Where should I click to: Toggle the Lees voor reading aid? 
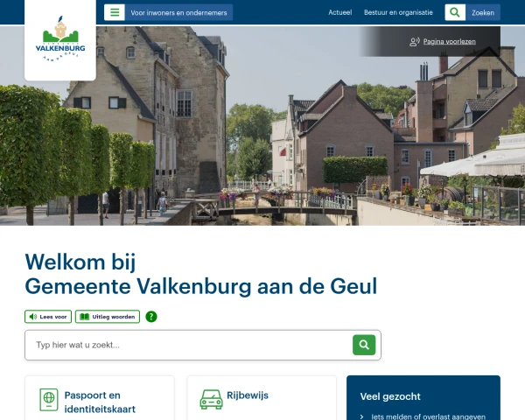(48, 317)
